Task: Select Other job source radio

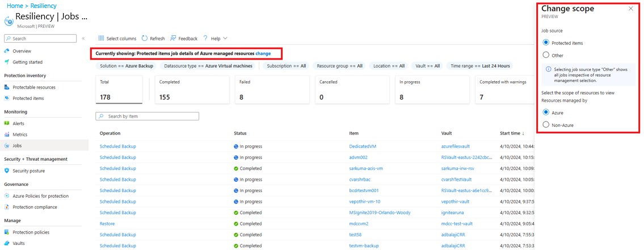Action: [546, 55]
